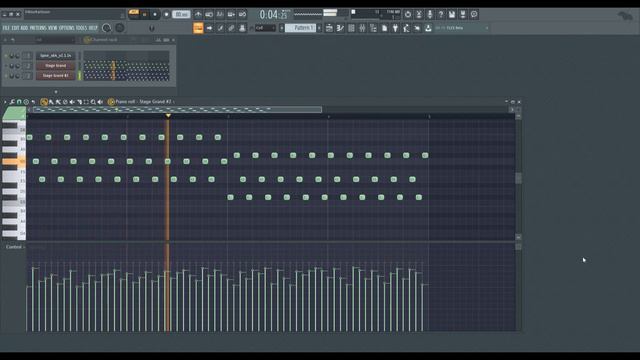This screenshot has height=360, width=640.
Task: Open the EDIT menu
Action: [x=15, y=28]
